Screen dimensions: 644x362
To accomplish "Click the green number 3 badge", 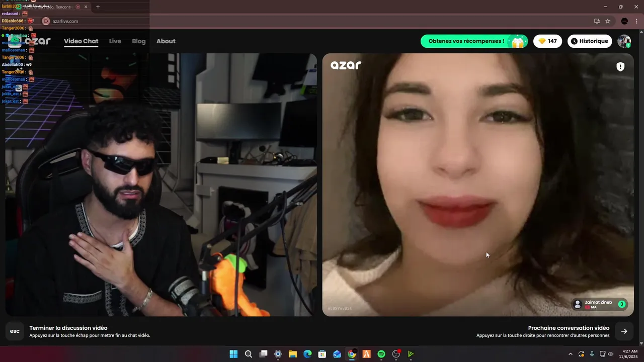I will pyautogui.click(x=621, y=304).
